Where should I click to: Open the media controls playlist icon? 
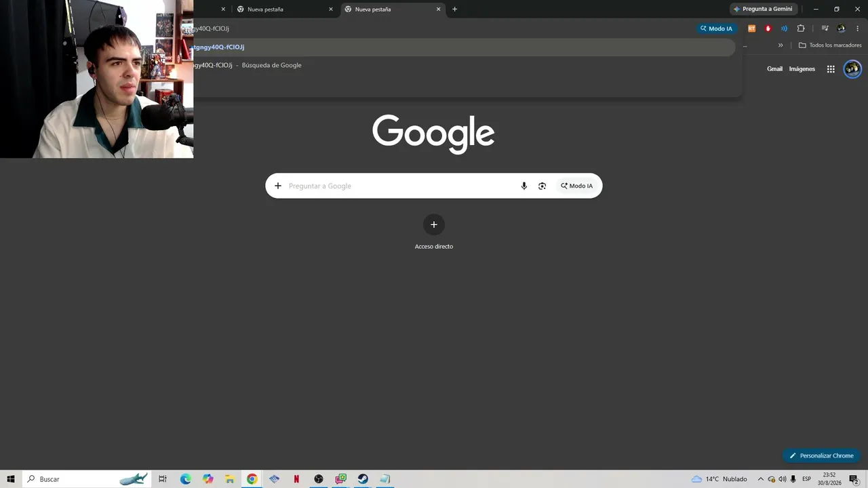click(825, 28)
